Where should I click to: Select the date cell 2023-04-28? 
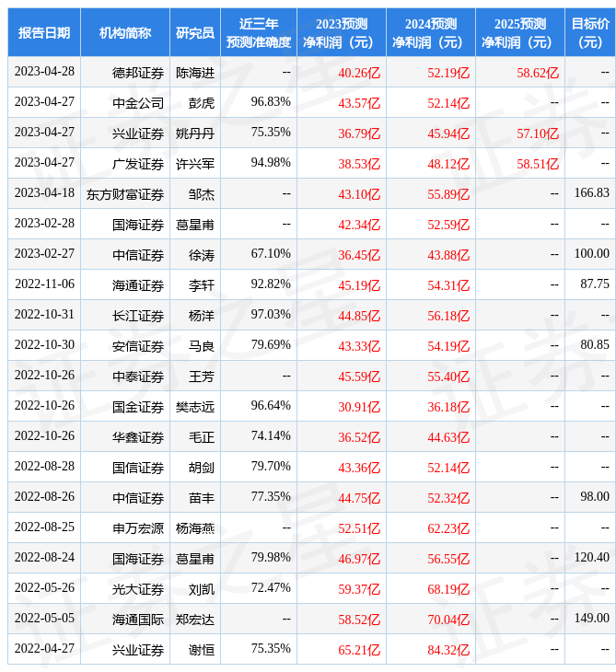click(44, 72)
